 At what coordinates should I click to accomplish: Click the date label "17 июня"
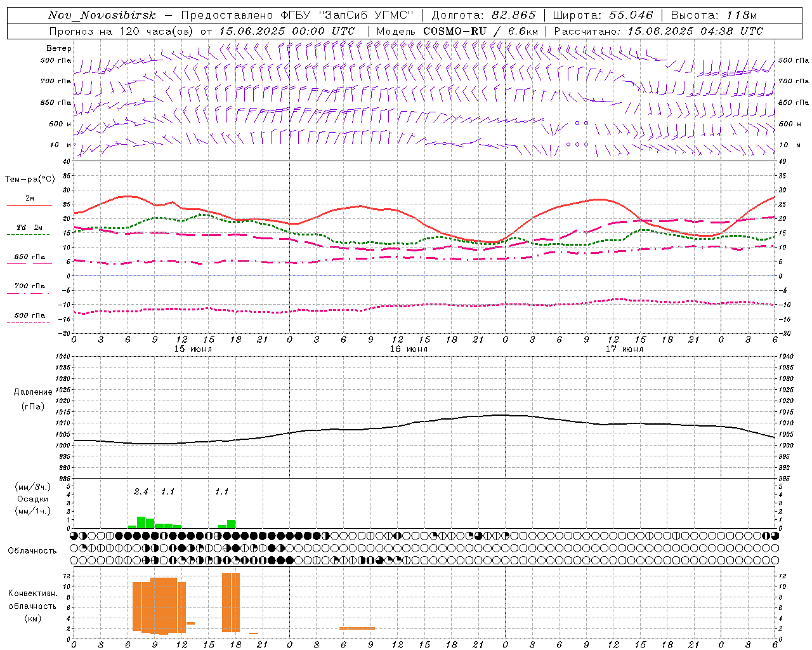click(x=624, y=349)
